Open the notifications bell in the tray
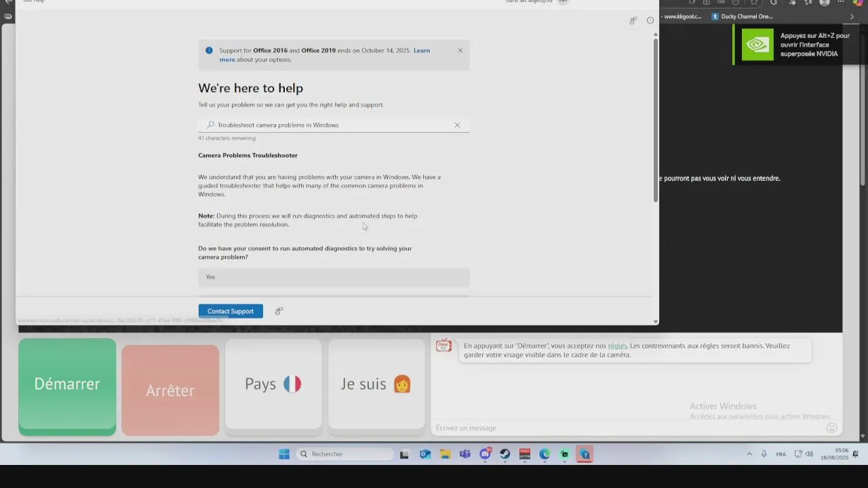868x488 pixels. tap(856, 454)
